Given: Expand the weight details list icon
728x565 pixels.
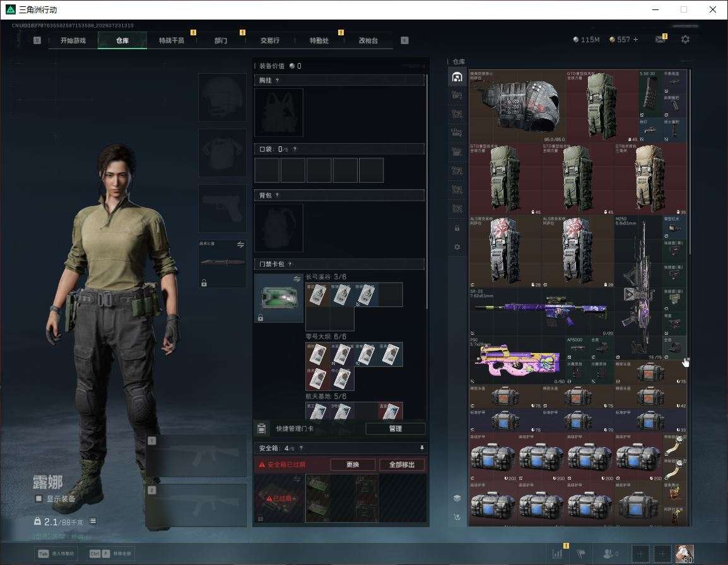Looking at the screenshot, I should (x=92, y=521).
